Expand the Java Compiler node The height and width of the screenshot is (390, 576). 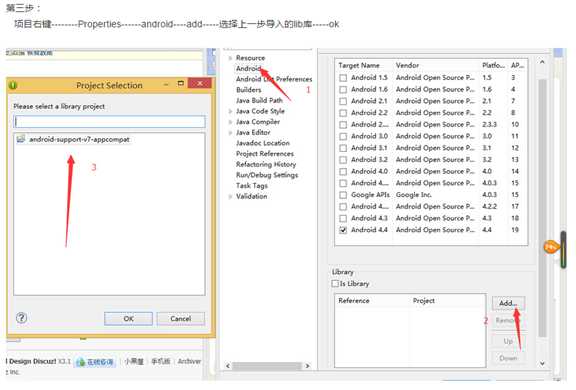pyautogui.click(x=230, y=122)
